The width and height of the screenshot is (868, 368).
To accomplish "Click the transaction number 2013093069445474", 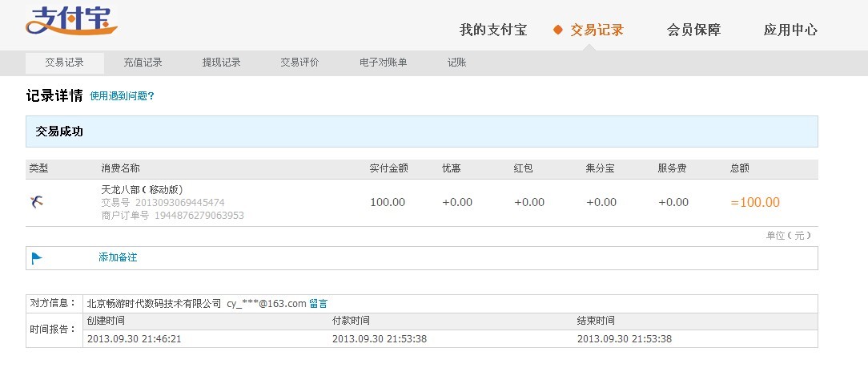I will coord(180,203).
